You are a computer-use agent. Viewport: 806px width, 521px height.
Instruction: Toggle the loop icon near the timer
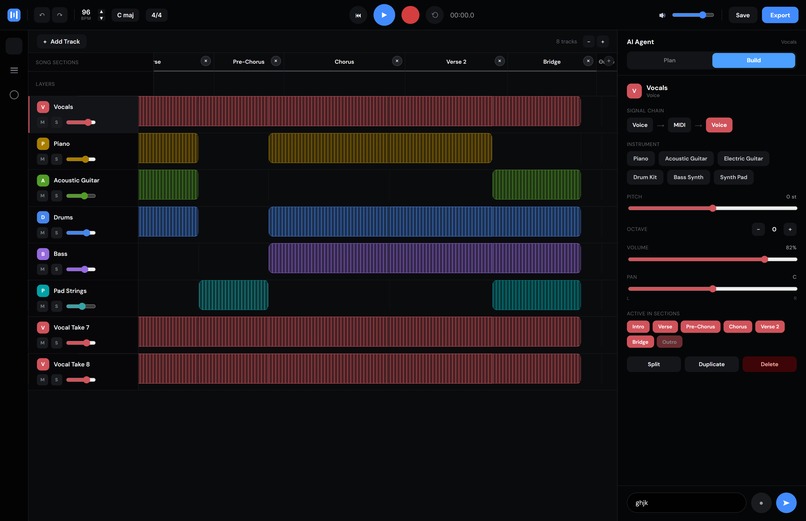click(434, 15)
